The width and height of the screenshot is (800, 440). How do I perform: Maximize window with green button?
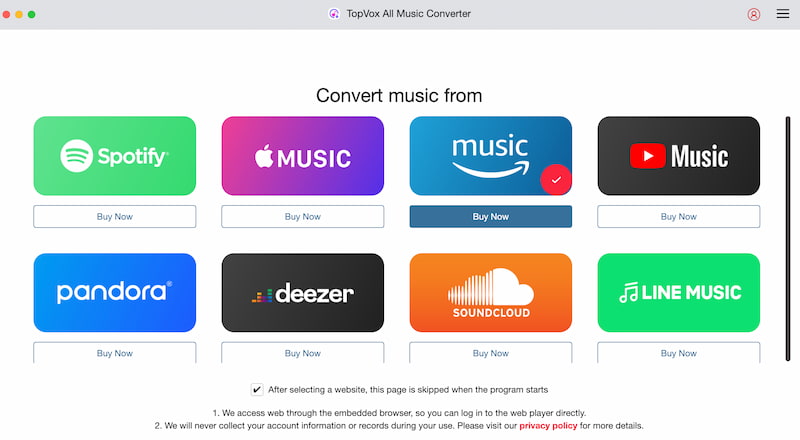click(x=32, y=14)
